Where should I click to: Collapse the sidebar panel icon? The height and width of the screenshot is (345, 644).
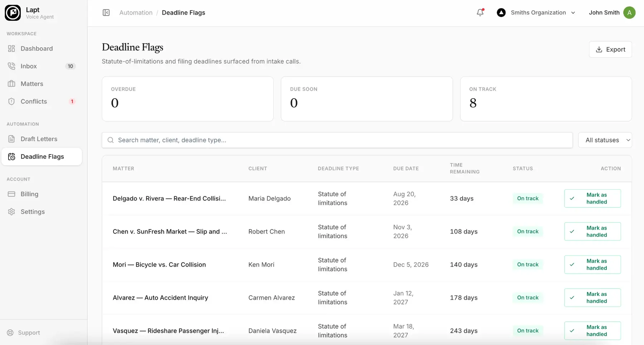pyautogui.click(x=106, y=13)
